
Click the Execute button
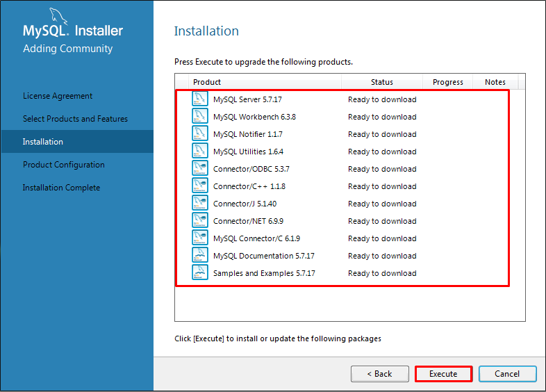[x=443, y=374]
